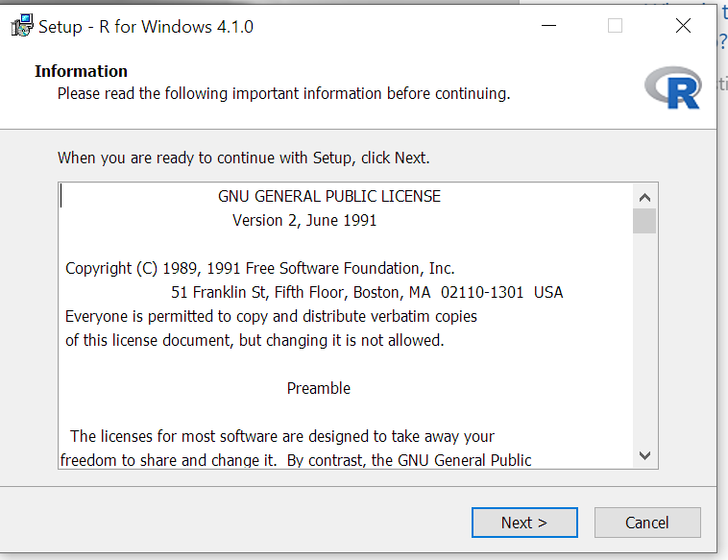Click the 'Setup - R for Windows 4.1.0' title
Screen dimensions: 728x560
coord(146,27)
